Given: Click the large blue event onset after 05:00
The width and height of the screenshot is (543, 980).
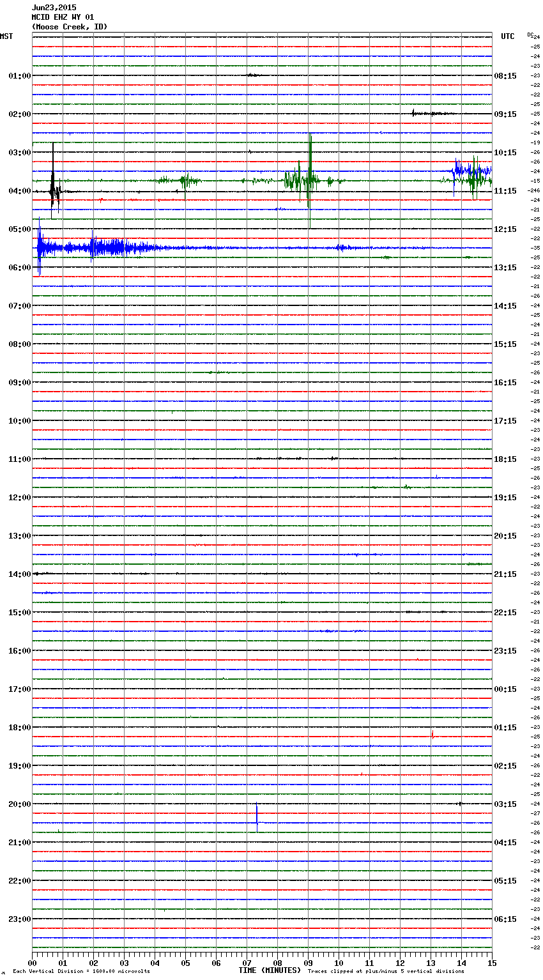Looking at the screenshot, I should pos(40,247).
